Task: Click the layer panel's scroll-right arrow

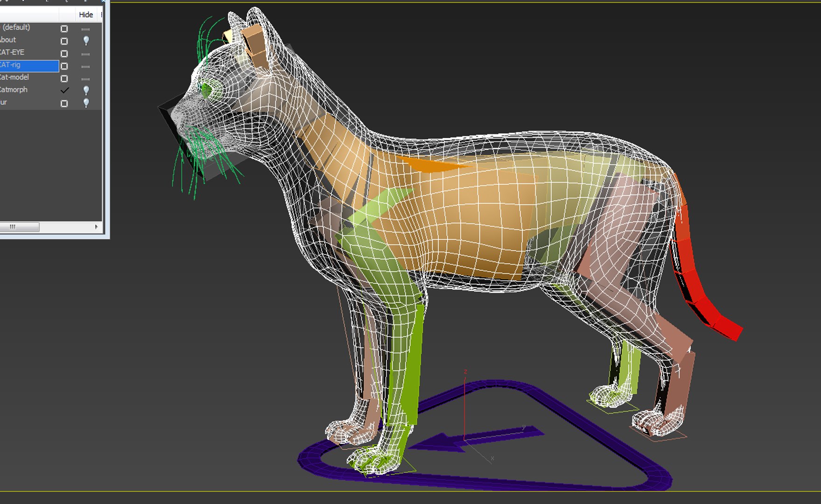Action: [x=97, y=227]
